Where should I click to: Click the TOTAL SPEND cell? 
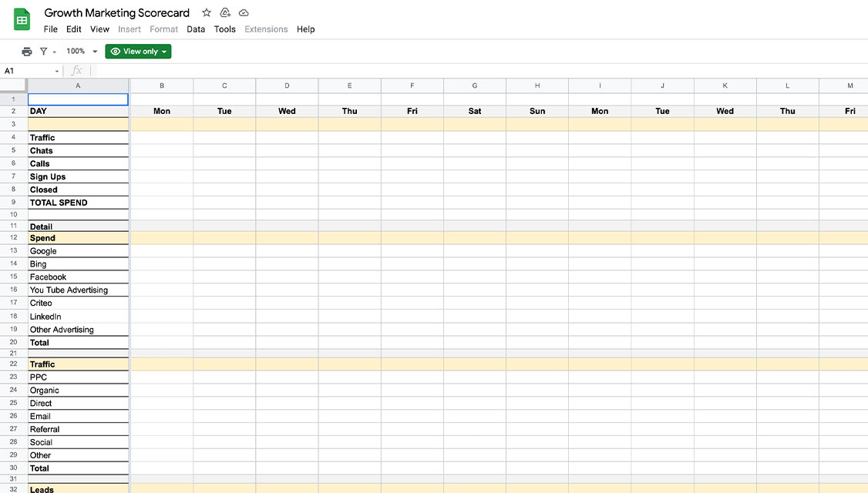coord(78,203)
